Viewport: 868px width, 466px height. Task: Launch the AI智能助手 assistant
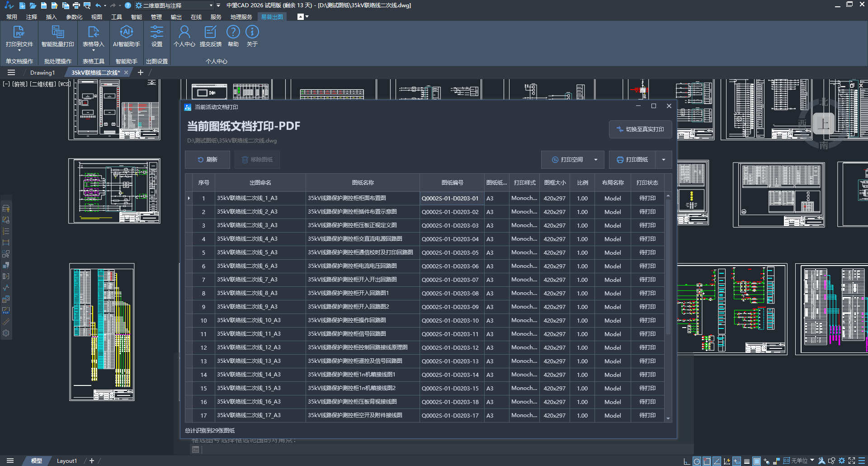(126, 33)
